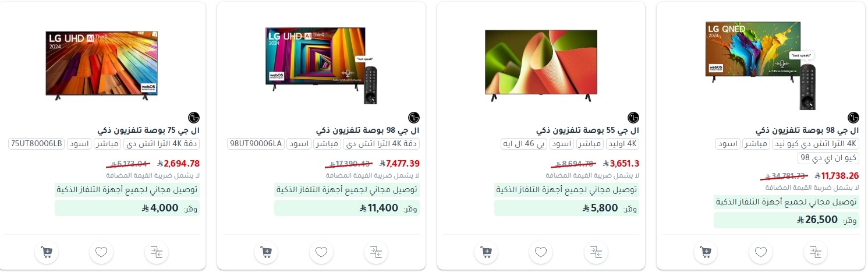This screenshot has width=868, height=272.
Task: Add the LG 55 inch OLED TV to cart
Action: (x=486, y=252)
